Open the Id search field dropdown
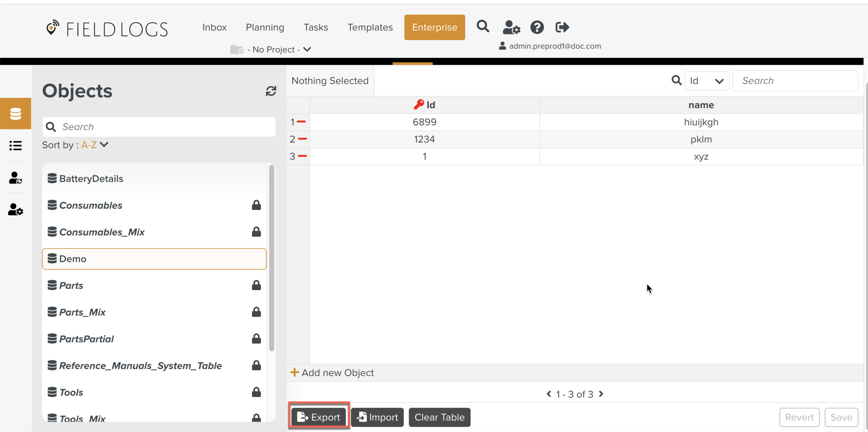 point(706,81)
